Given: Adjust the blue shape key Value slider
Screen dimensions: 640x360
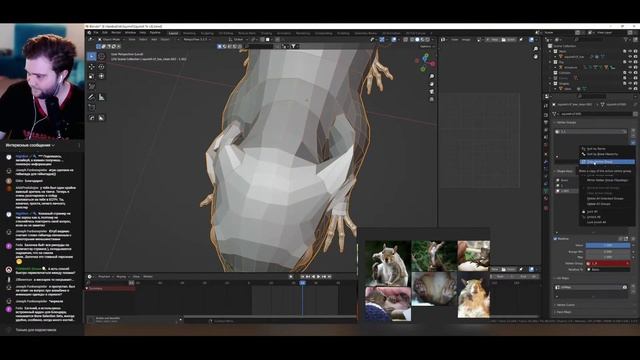Looking at the screenshot, I should click(608, 245).
